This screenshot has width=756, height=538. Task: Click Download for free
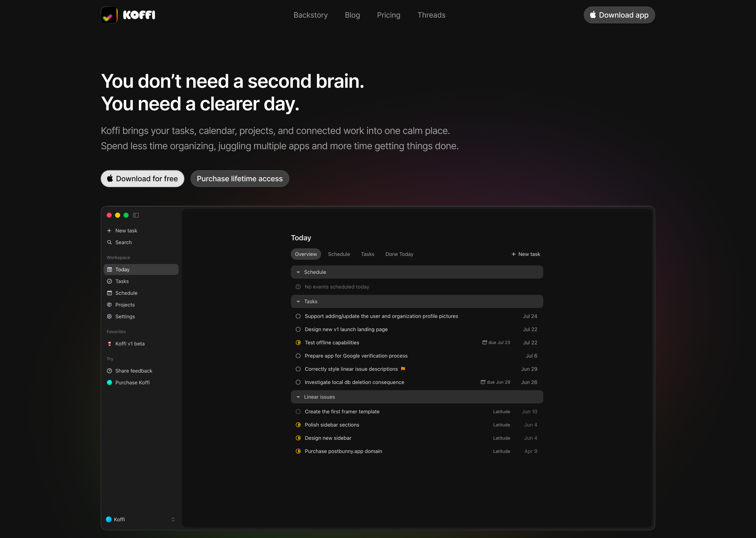[143, 179]
